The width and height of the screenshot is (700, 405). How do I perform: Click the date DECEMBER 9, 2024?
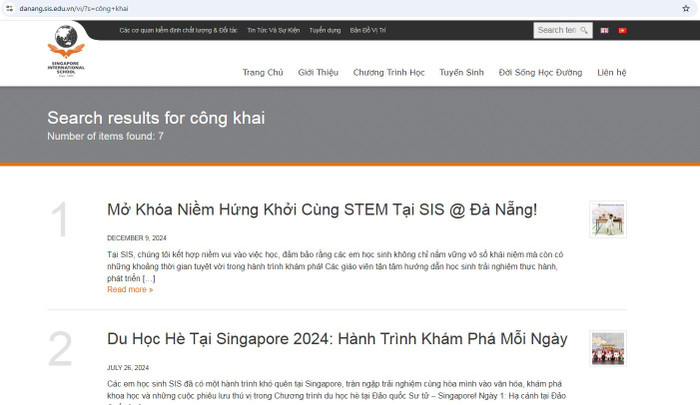click(137, 238)
